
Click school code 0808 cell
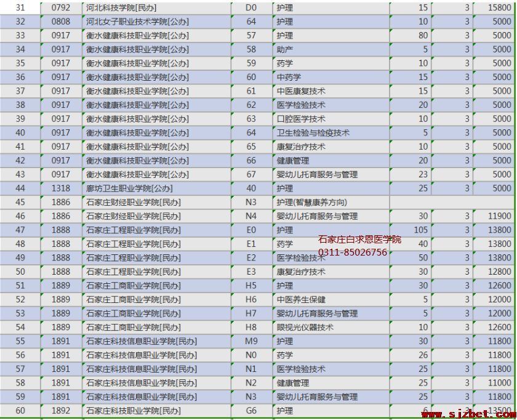(61, 22)
